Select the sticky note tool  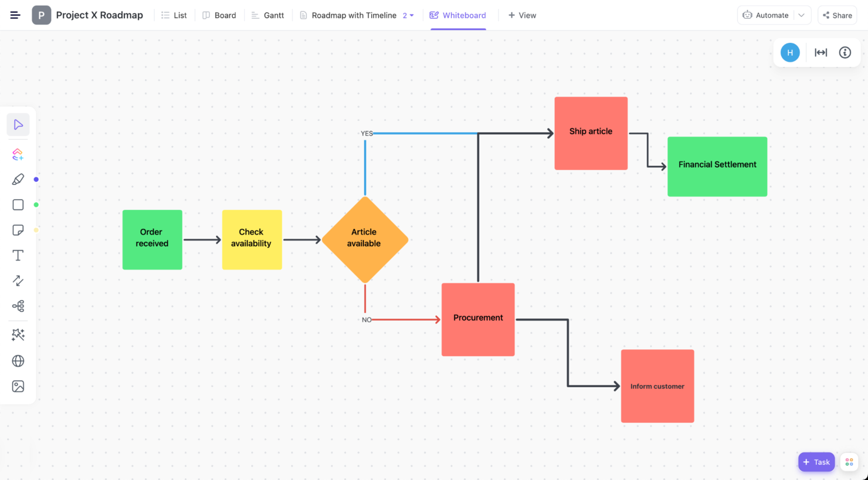tap(18, 230)
